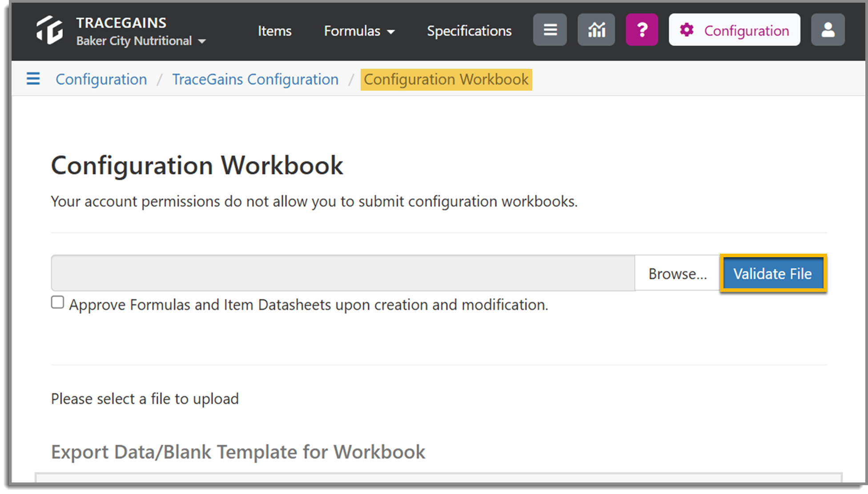
Task: Click the account permissions warning text
Action: coord(314,201)
